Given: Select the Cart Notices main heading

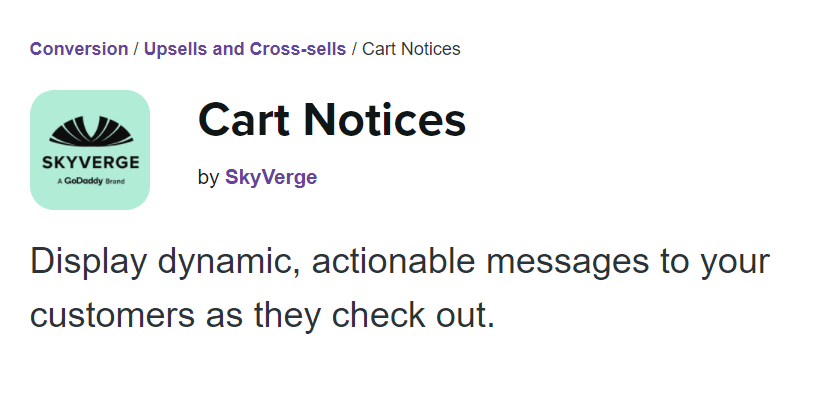Looking at the screenshot, I should coord(332,119).
